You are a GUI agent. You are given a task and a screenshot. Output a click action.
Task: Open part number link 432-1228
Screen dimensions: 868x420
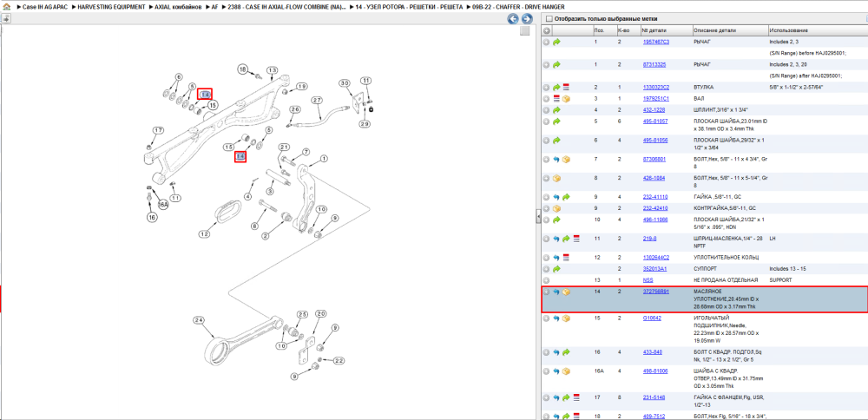pos(654,109)
